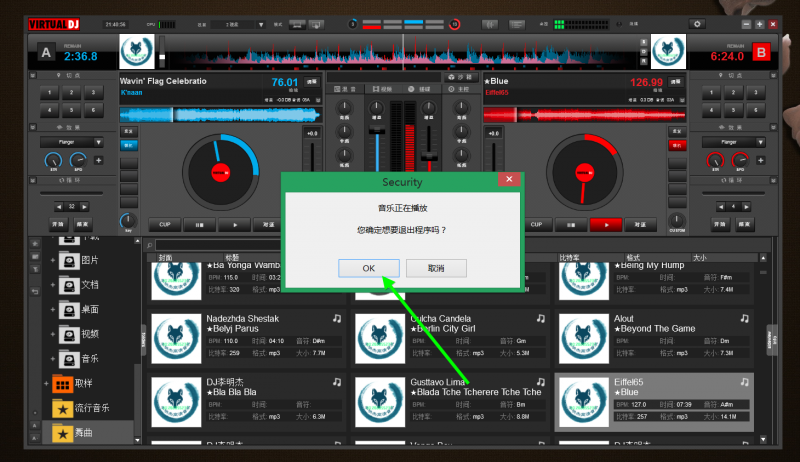Pause deck A with the pause button

(199, 224)
